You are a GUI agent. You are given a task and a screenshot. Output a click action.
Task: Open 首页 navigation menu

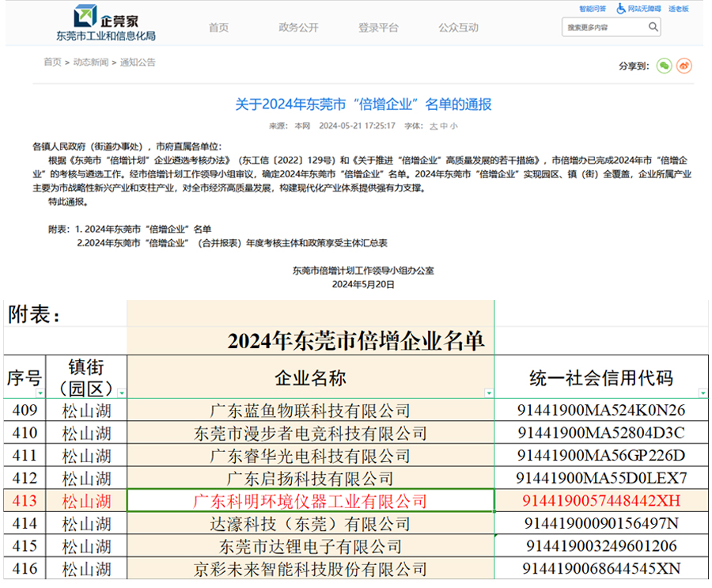coord(218,28)
